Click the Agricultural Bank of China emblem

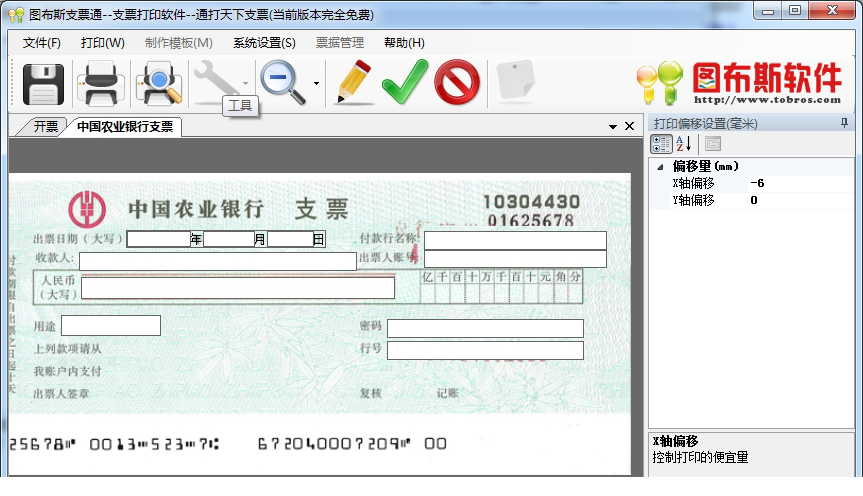pos(87,210)
